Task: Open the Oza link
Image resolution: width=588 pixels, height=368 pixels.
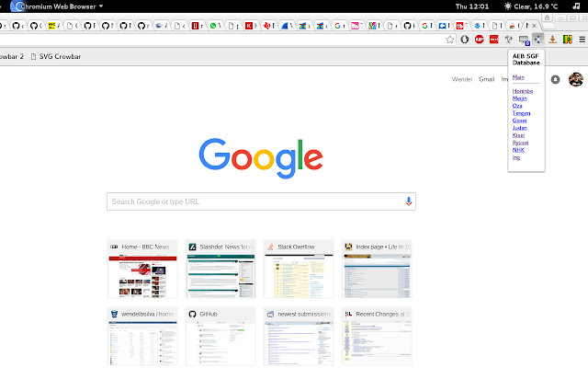Action: coord(517,106)
